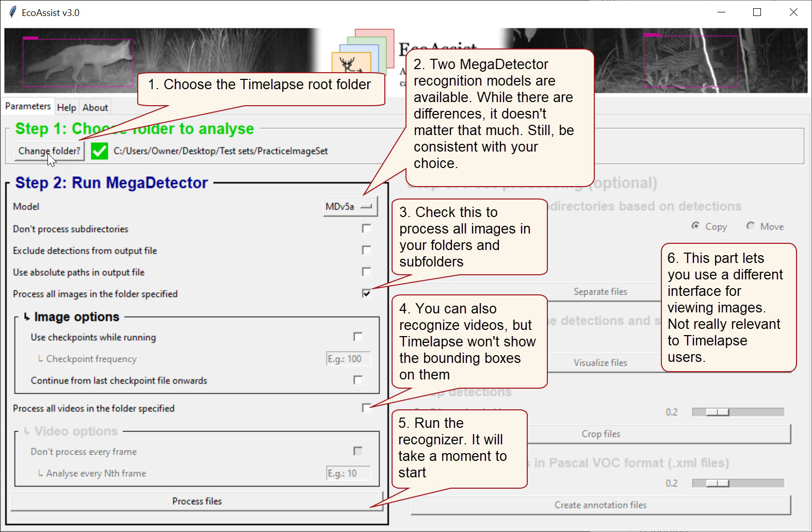
Task: Click the Change folder? button
Action: 50,151
